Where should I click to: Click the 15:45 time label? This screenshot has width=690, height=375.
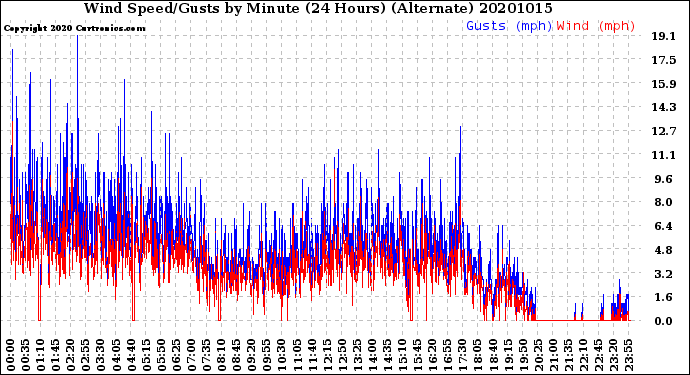coord(418,355)
